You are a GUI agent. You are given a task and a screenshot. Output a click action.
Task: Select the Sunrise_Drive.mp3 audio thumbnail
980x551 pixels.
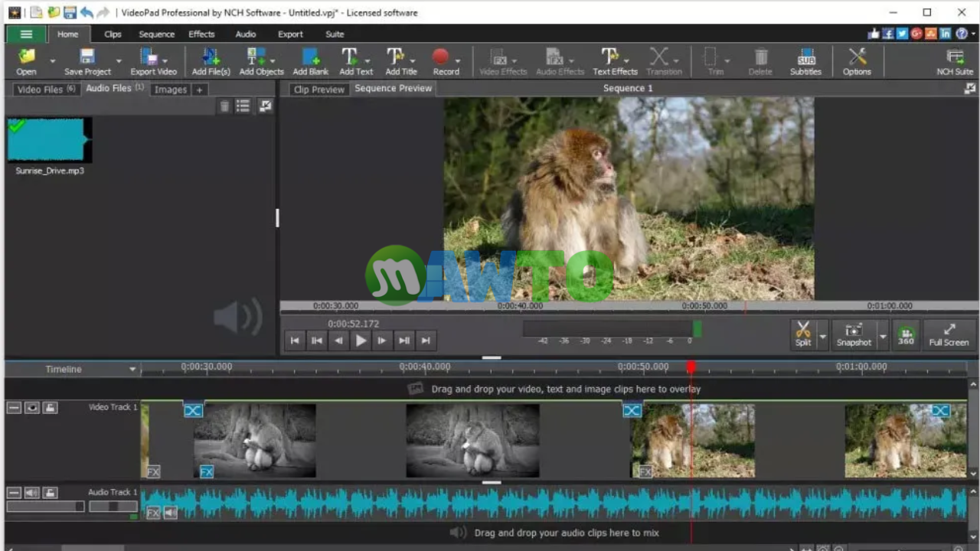[50, 140]
